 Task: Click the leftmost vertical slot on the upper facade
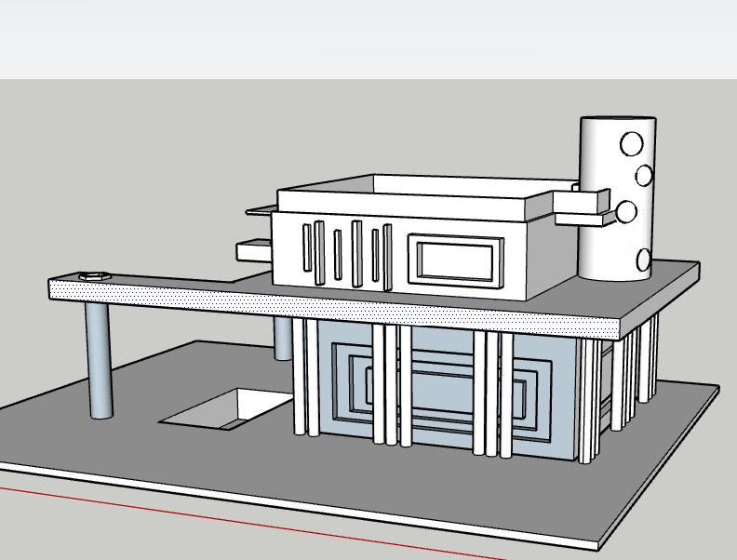(x=307, y=247)
